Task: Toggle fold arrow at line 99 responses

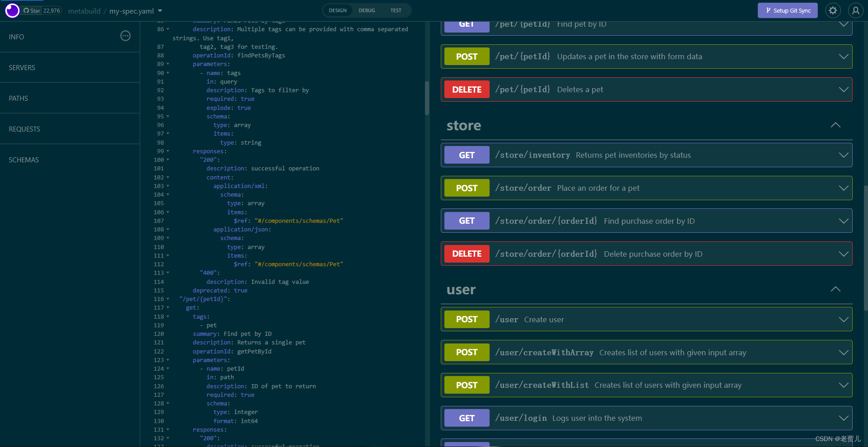Action: pos(168,151)
